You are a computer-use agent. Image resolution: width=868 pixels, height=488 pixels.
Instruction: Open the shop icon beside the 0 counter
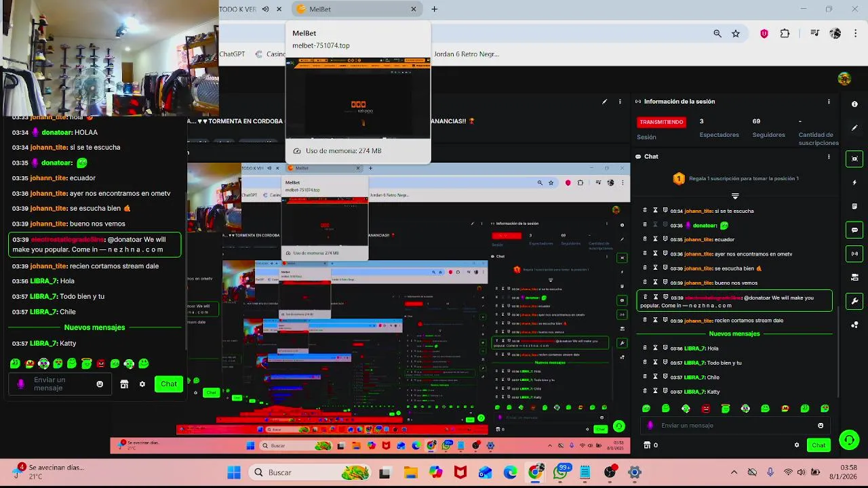(x=647, y=445)
